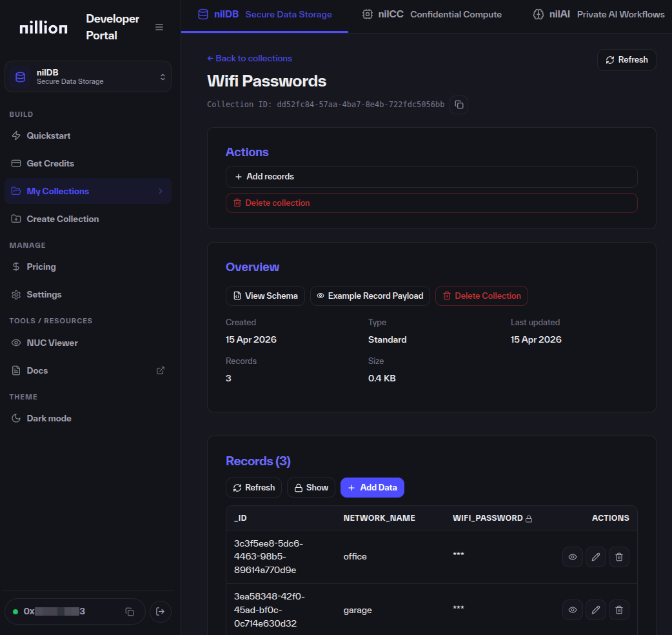Copy the wallet address at bottom left

pyautogui.click(x=130, y=612)
